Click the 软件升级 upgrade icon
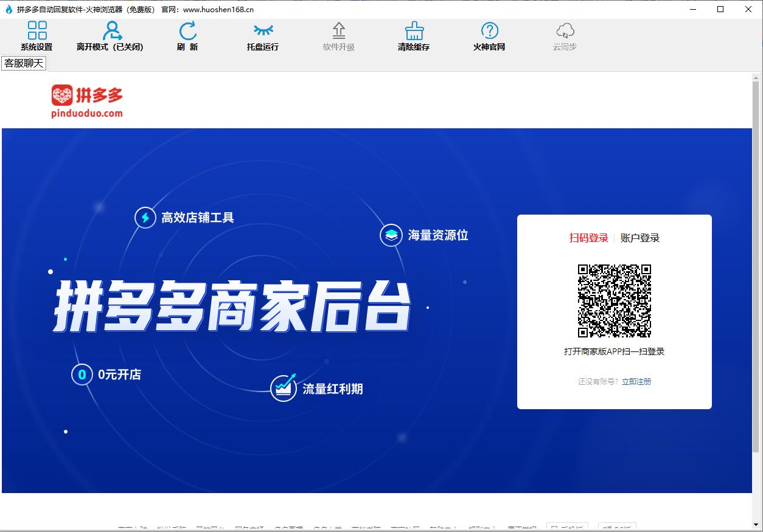763x532 pixels. coord(338,30)
